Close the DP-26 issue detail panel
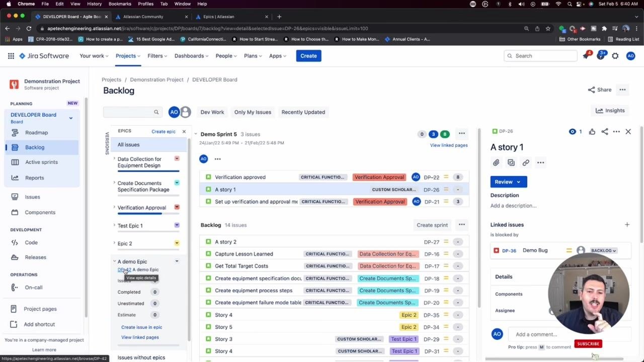The width and height of the screenshot is (644, 362). tap(628, 132)
